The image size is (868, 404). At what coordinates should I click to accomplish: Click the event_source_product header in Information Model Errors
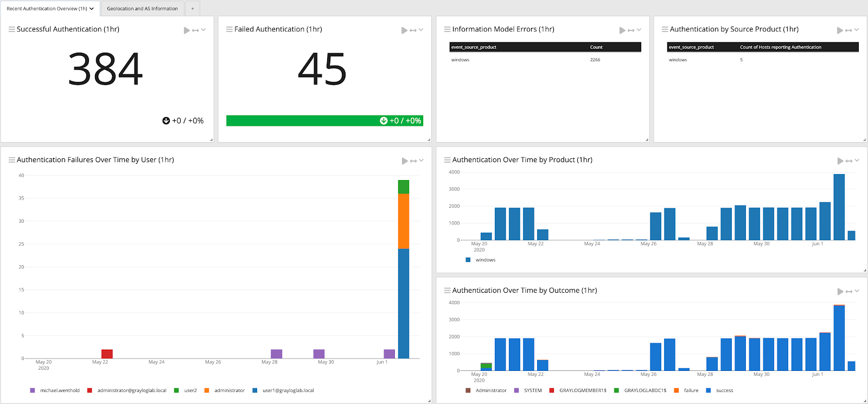(x=474, y=47)
